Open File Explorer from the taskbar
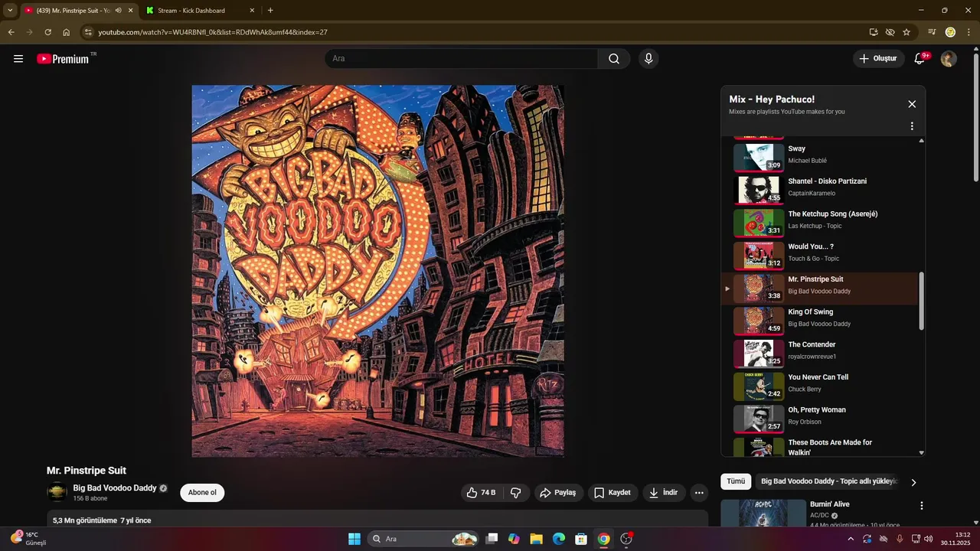The height and width of the screenshot is (551, 980). click(x=536, y=539)
